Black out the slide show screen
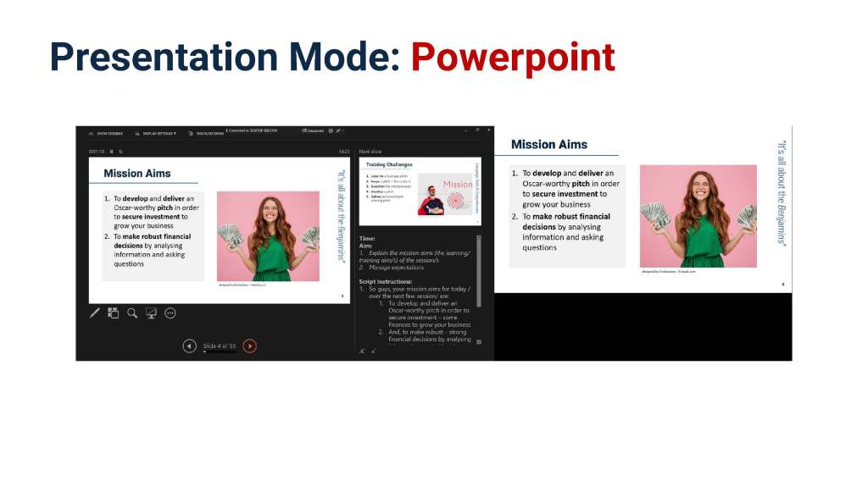This screenshot has height=487, width=868. (151, 313)
